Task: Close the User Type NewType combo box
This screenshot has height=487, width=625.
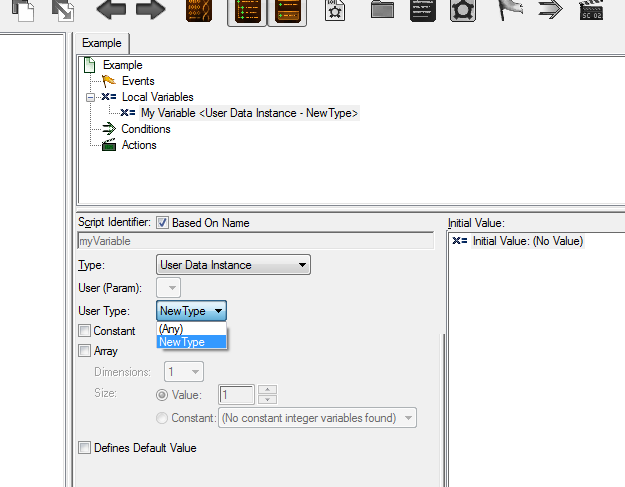Action: click(x=191, y=311)
